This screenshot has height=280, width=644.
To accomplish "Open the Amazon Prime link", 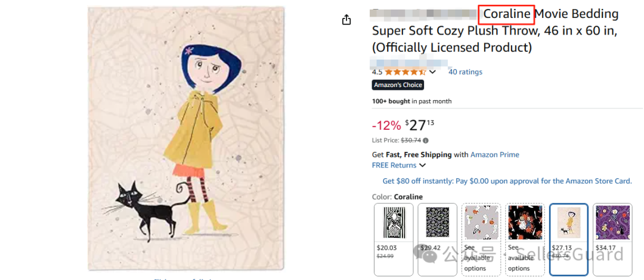I will [x=494, y=155].
